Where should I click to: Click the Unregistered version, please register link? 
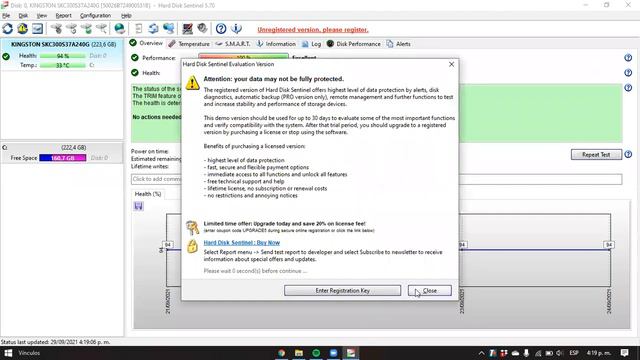click(x=313, y=30)
